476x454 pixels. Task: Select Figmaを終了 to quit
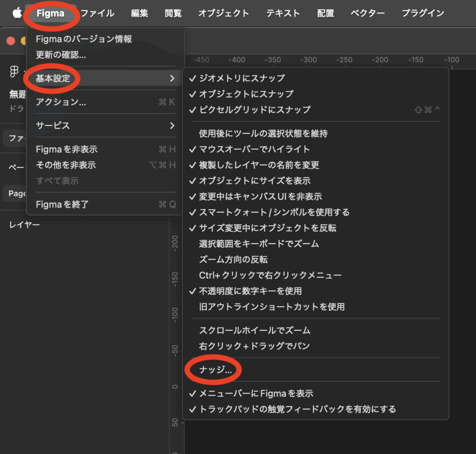click(x=62, y=204)
